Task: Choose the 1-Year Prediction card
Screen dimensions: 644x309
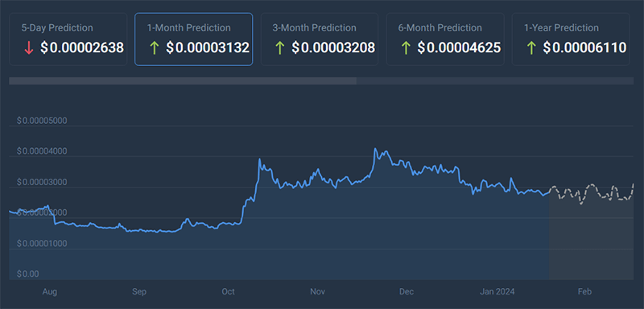Action: (571, 39)
